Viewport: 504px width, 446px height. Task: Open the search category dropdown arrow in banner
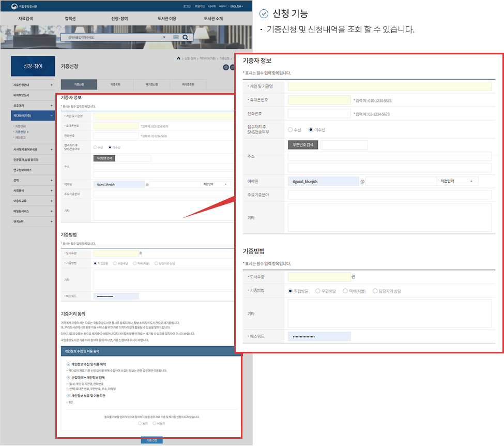(164, 37)
